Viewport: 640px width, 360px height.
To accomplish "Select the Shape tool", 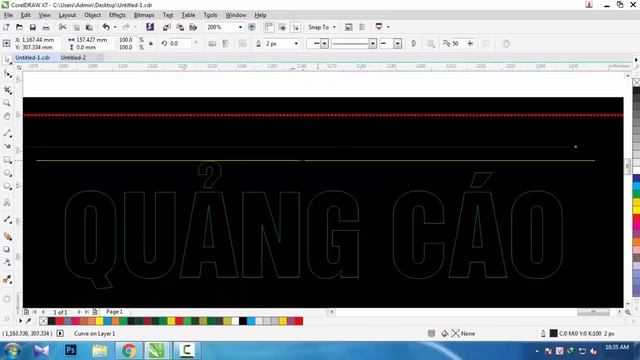I will click(x=7, y=74).
